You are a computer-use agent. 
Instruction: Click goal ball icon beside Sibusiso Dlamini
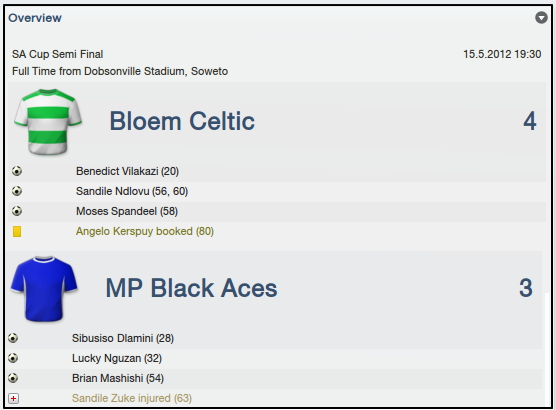click(x=13, y=338)
